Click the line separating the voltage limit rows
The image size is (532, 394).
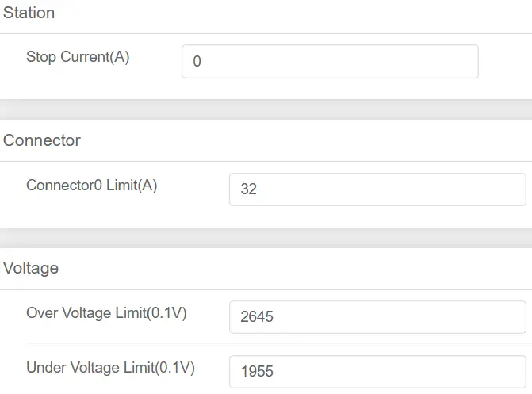coord(277,344)
